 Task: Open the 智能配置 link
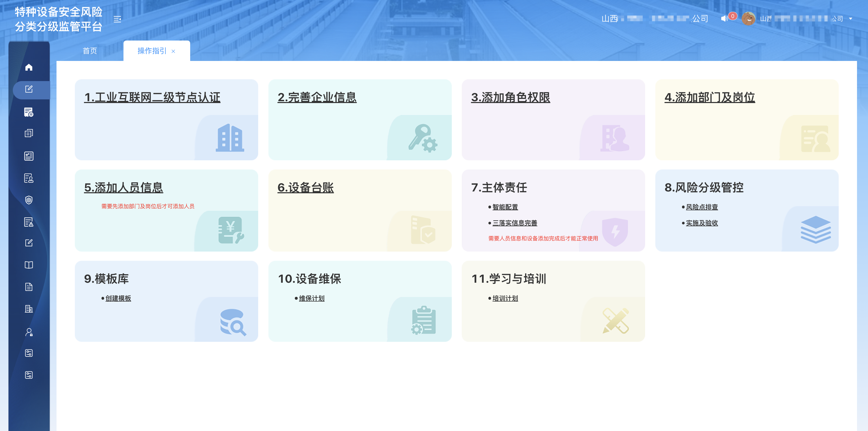[x=505, y=207]
